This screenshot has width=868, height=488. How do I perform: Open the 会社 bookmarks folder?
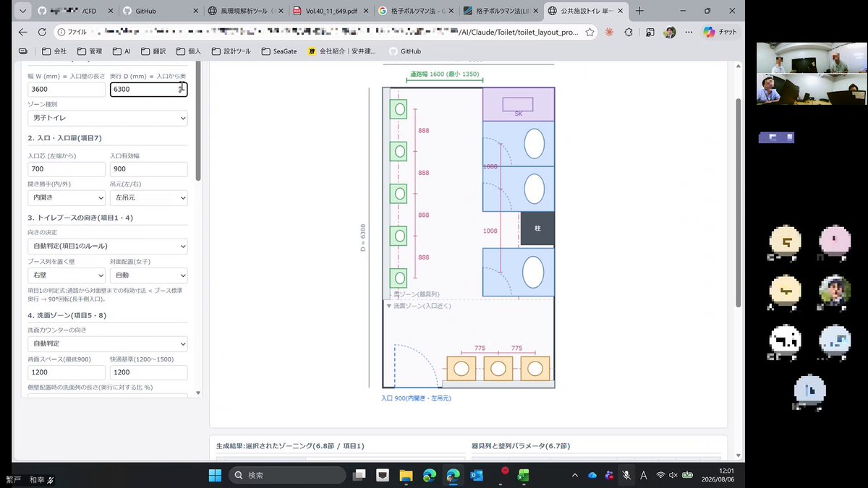[54, 51]
